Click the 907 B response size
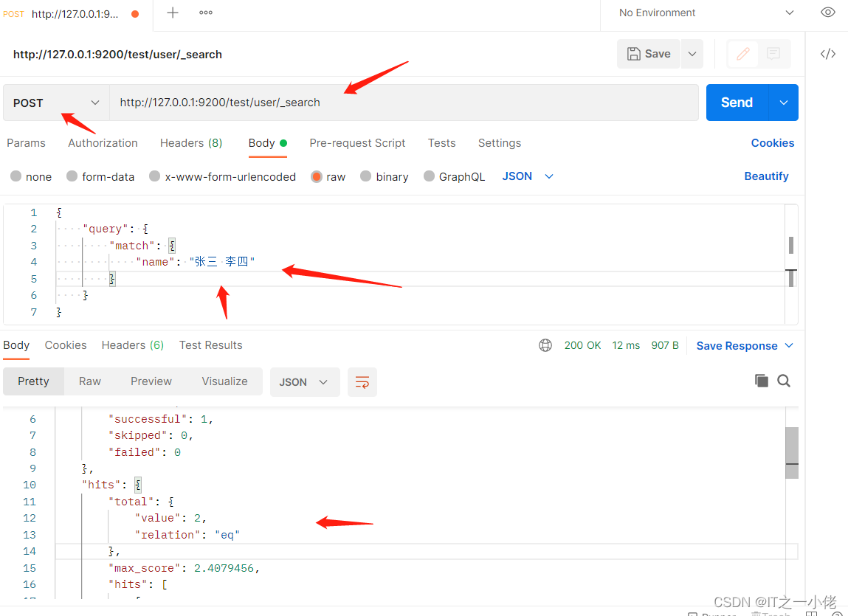 coord(665,345)
